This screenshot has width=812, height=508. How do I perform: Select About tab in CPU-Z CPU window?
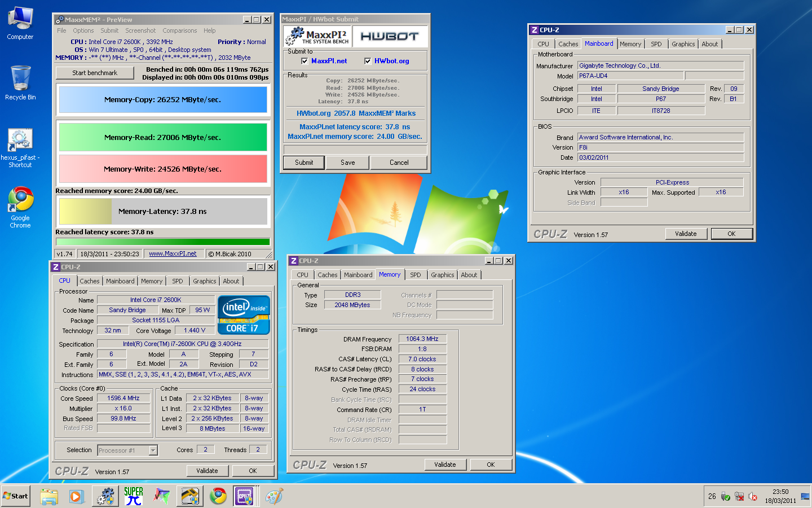(x=231, y=281)
